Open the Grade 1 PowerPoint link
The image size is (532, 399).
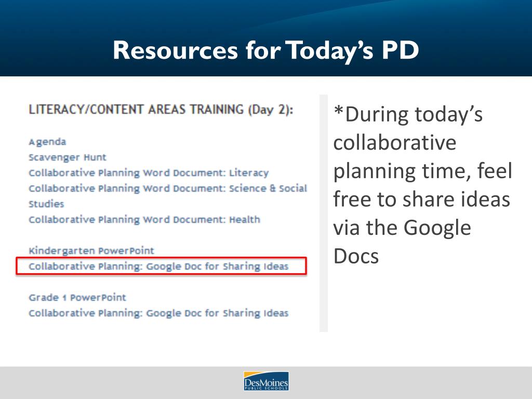pos(77,298)
